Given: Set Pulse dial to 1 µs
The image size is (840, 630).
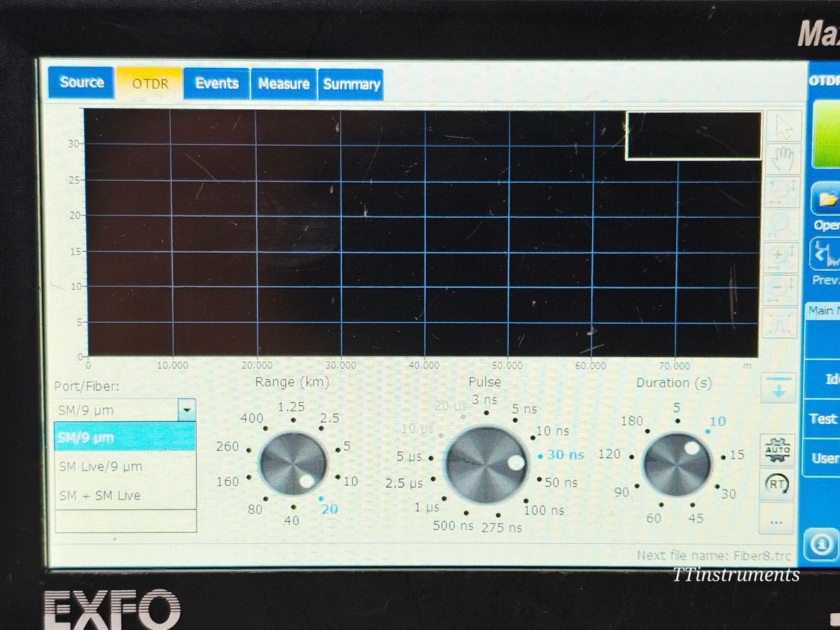Looking at the screenshot, I should tap(426, 507).
